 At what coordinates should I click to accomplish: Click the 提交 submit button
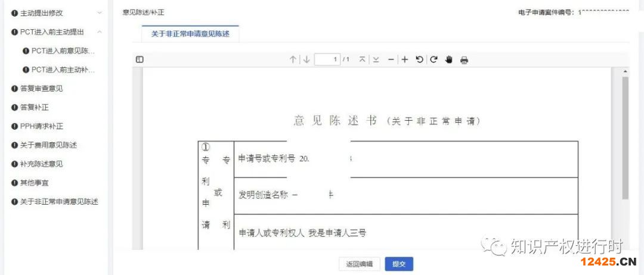pos(399,264)
